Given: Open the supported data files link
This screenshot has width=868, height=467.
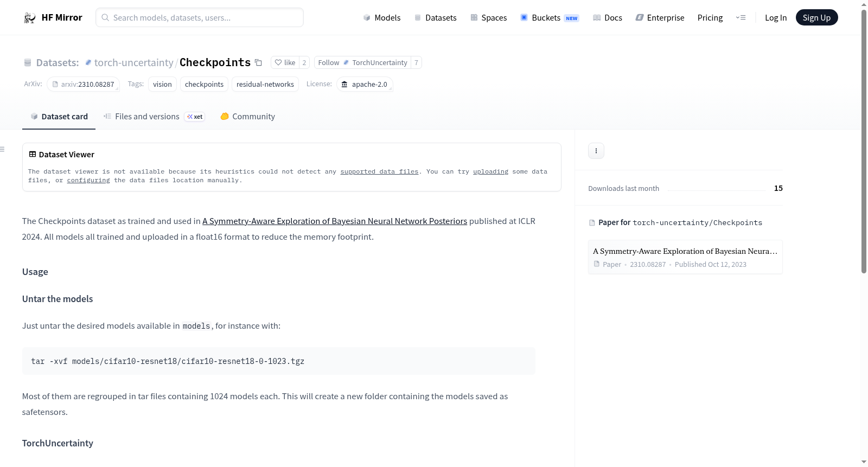Looking at the screenshot, I should [379, 171].
